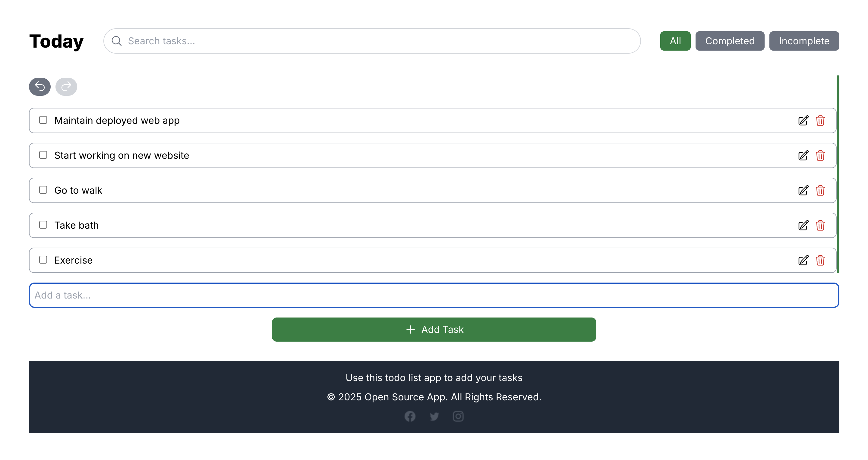
Task: Open the Twitter link in footer
Action: [x=434, y=416]
